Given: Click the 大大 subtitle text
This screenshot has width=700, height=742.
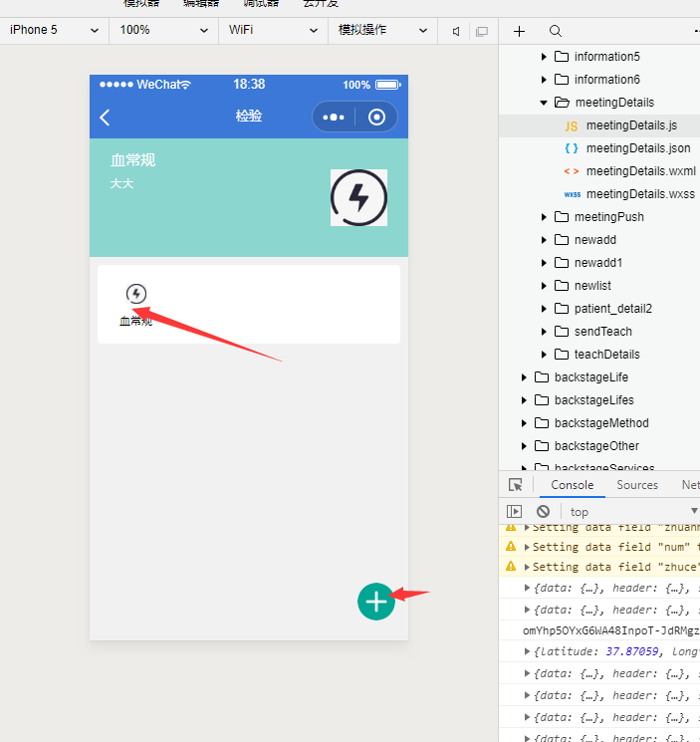Looking at the screenshot, I should (122, 183).
